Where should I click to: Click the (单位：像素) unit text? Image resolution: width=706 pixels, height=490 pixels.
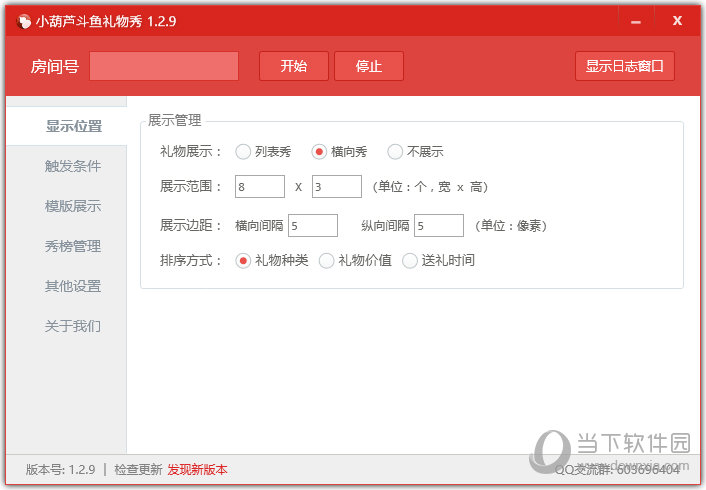tap(511, 226)
